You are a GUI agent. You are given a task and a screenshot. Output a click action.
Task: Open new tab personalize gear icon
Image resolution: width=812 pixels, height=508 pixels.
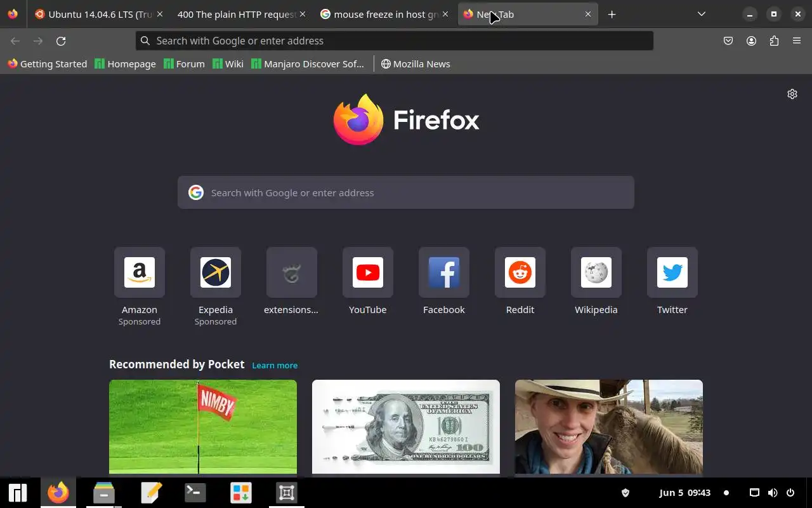coord(792,94)
